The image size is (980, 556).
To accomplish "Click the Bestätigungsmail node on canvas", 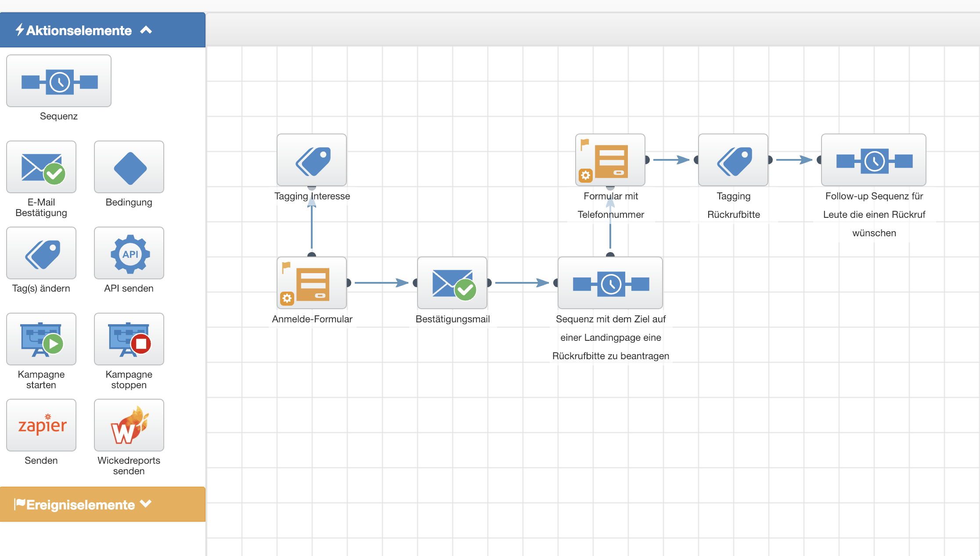I will tap(452, 283).
